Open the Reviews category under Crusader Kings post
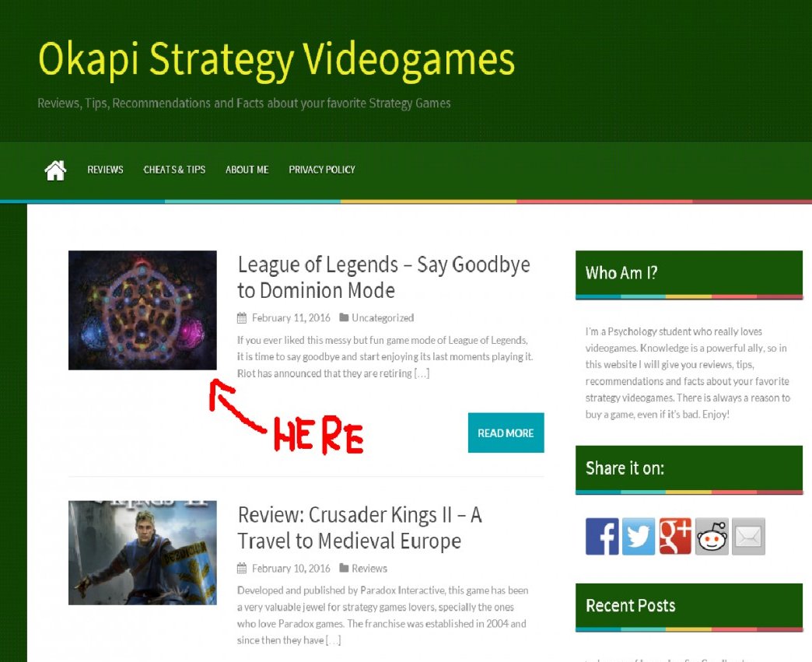The height and width of the screenshot is (662, 812). [369, 569]
